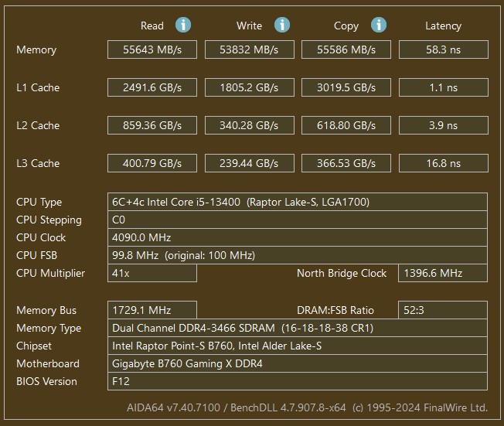Click the CPU Clock label
The height and width of the screenshot is (426, 504).
click(41, 237)
